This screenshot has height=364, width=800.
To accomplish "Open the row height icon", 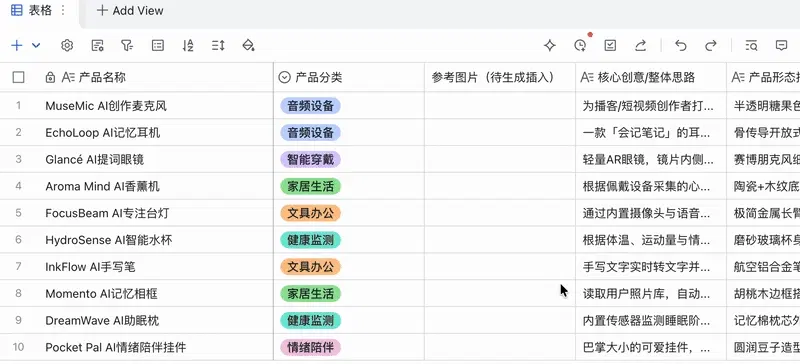I will pyautogui.click(x=218, y=45).
